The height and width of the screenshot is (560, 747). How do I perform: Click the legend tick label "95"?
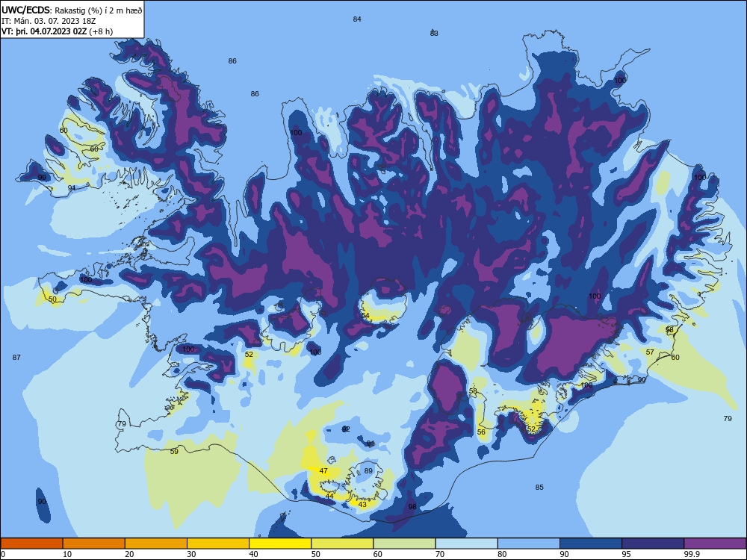pos(627,554)
